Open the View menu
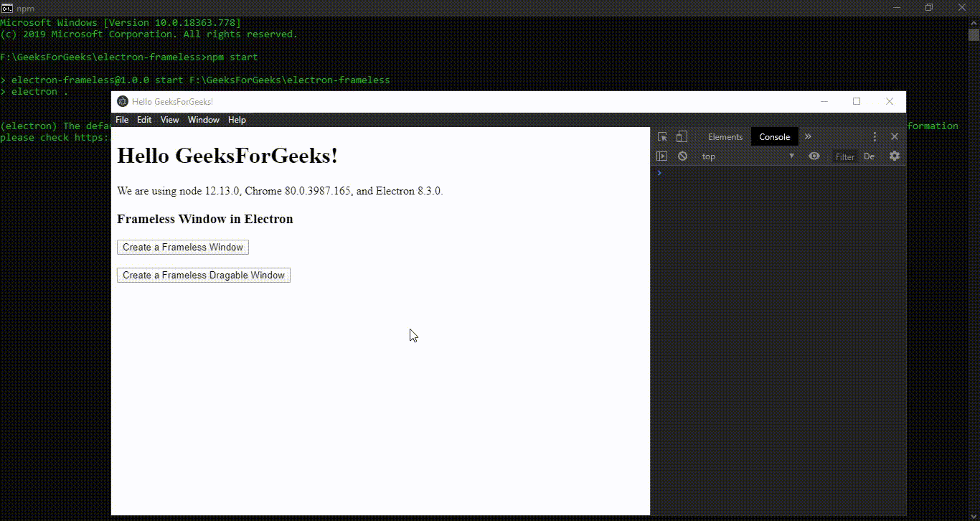 170,120
